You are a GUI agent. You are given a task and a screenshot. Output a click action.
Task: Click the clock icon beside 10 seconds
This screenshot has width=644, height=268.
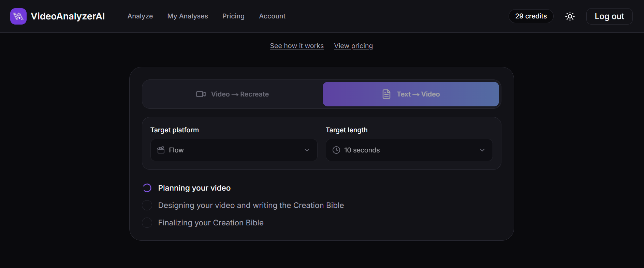[336, 150]
